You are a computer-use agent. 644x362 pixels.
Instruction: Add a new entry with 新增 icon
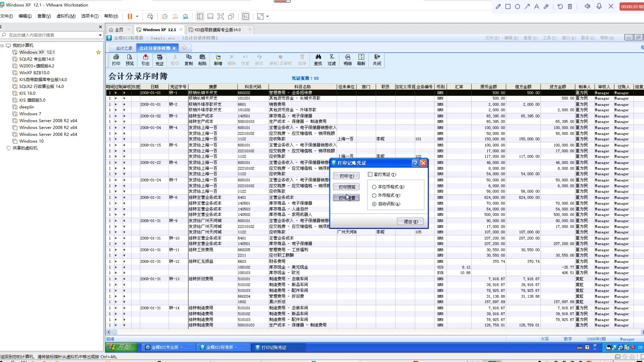coord(218,60)
